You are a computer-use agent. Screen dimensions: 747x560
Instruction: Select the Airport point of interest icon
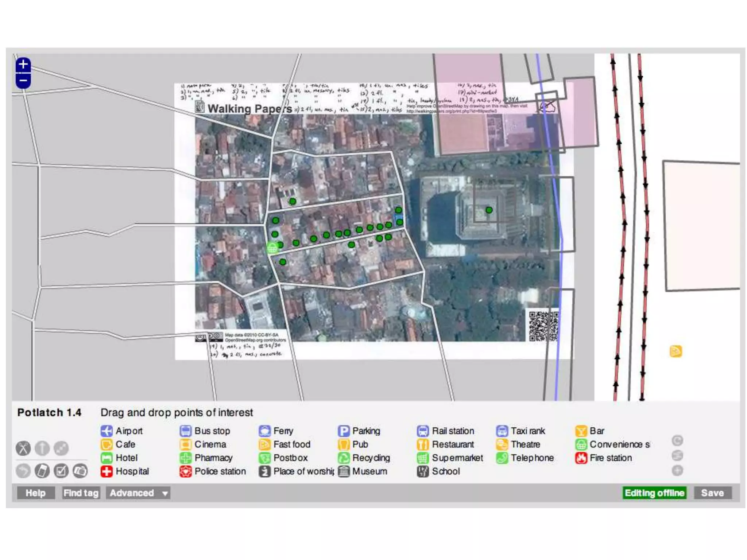point(107,431)
